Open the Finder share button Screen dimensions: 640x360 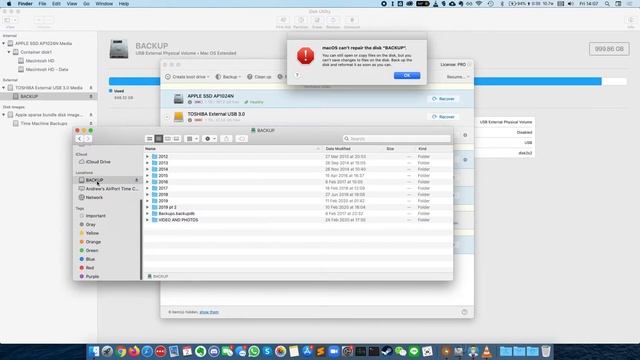tap(226, 139)
